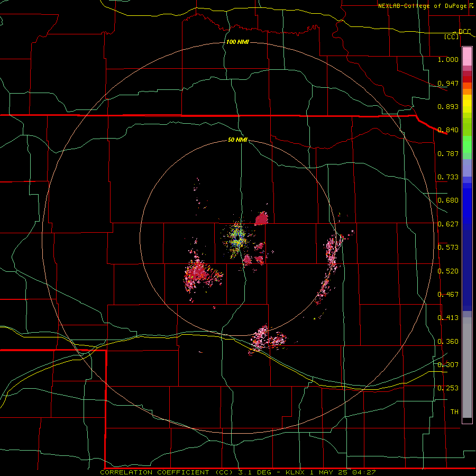Click the 0.253 scale value
The height and width of the screenshot is (476, 476).
pos(448,388)
